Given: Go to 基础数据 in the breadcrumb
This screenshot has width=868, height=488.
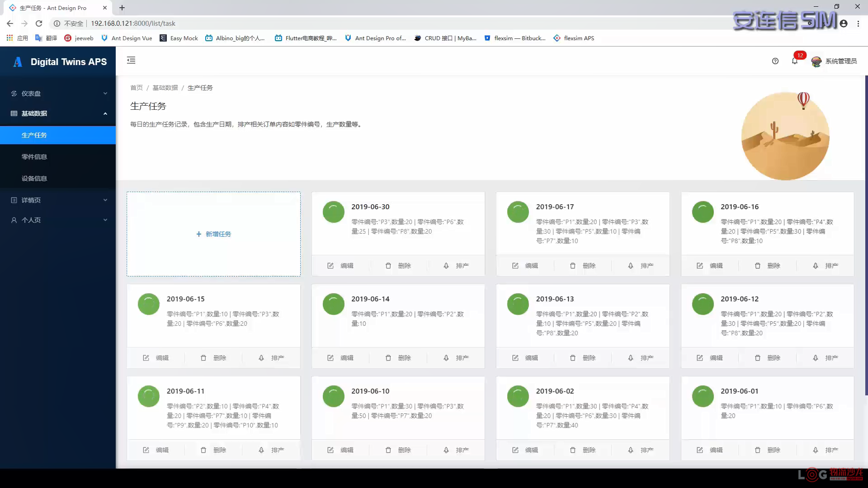Looking at the screenshot, I should pos(165,88).
